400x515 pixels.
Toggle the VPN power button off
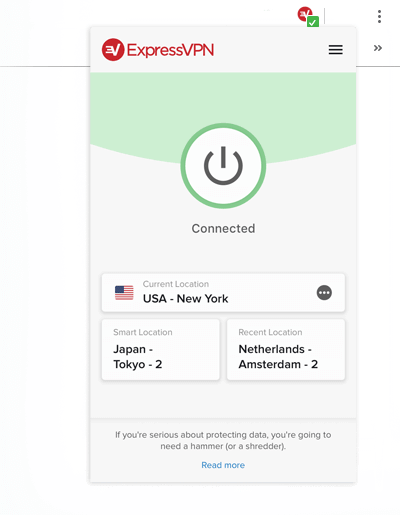click(223, 166)
